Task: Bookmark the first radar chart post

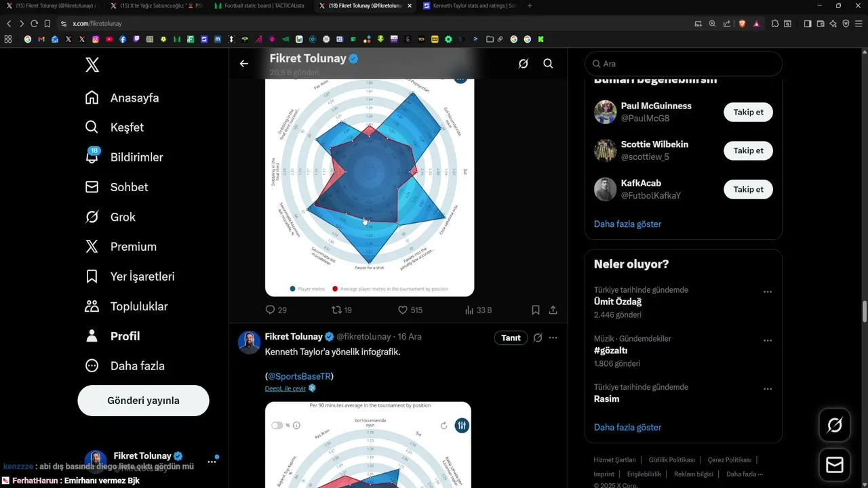Action: click(536, 310)
